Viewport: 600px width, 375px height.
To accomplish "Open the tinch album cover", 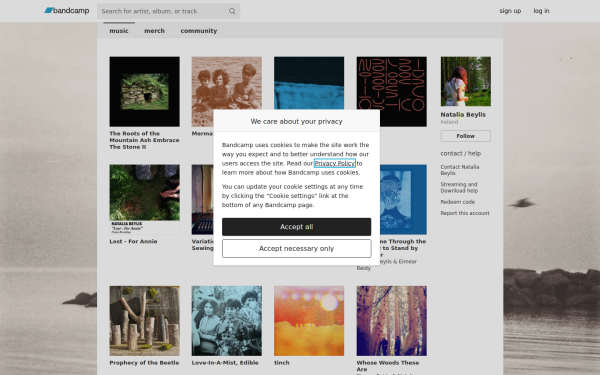I will click(x=309, y=321).
